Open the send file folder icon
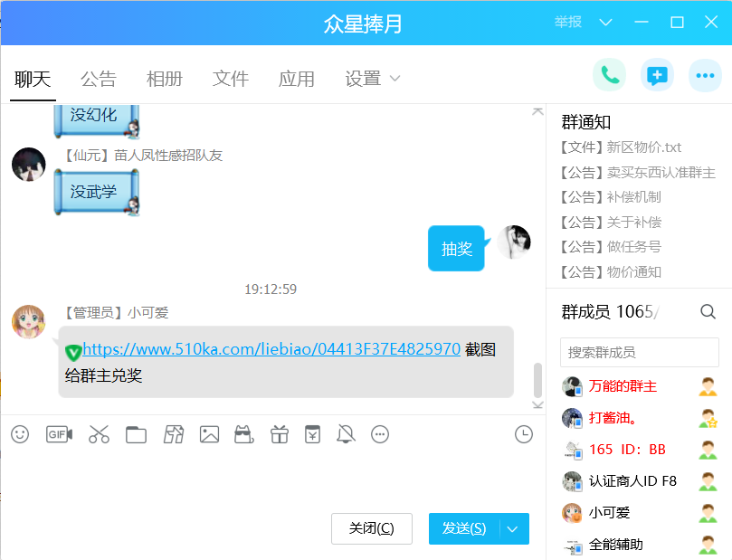The height and width of the screenshot is (560, 732). [136, 435]
